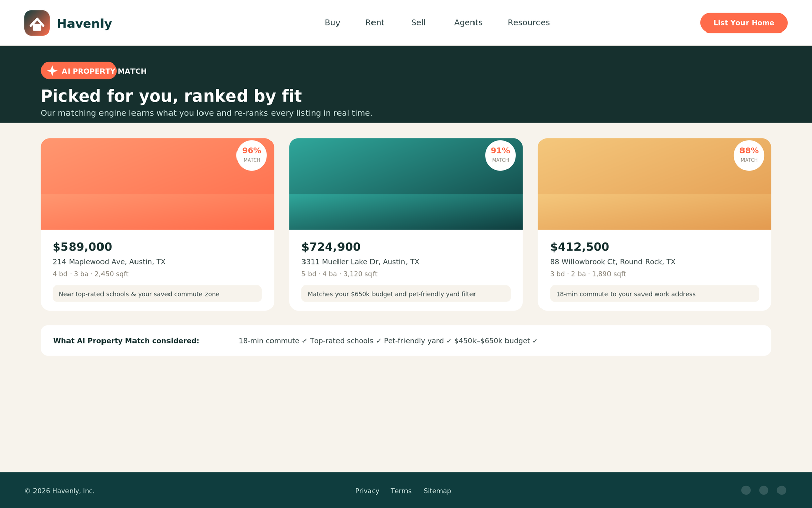Open the Terms footer link
Screen dimensions: 812x508
point(401,491)
